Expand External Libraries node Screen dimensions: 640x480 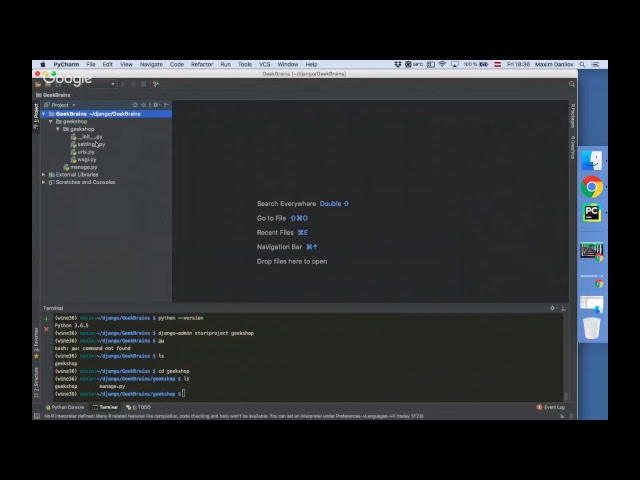44,175
